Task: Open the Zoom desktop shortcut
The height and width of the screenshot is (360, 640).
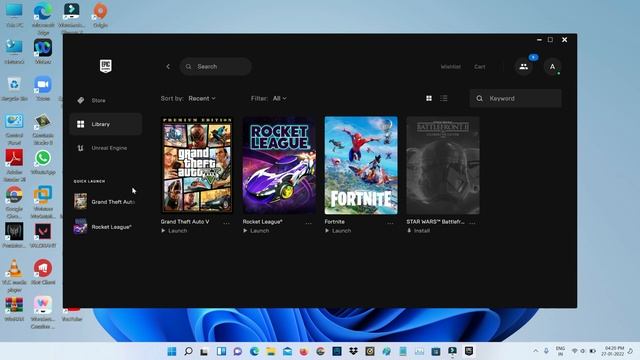Action: tap(43, 89)
